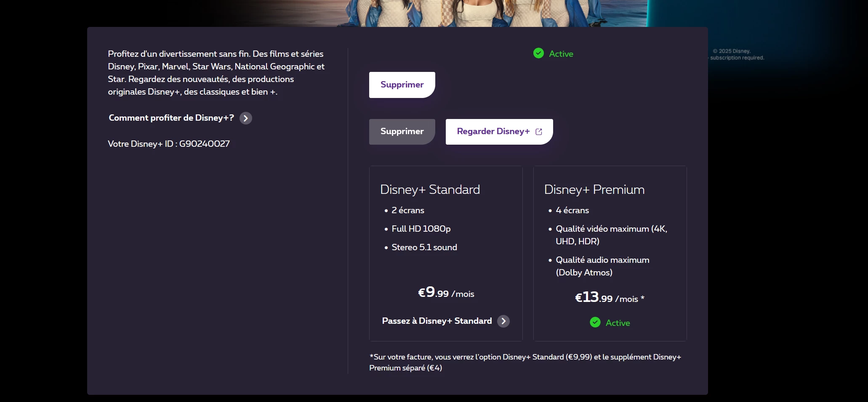The image size is (868, 402).
Task: Click the 2 écrans bullet
Action: pos(408,210)
